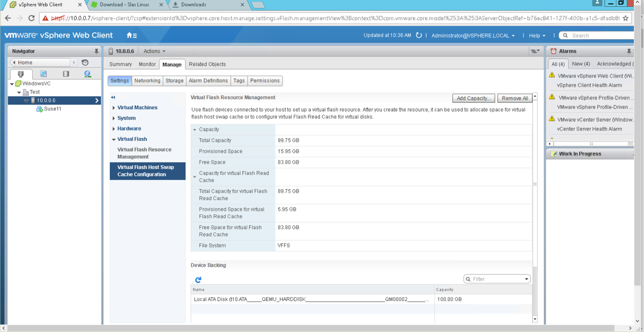
Task: Collapse the Capacity group
Action: 195,130
